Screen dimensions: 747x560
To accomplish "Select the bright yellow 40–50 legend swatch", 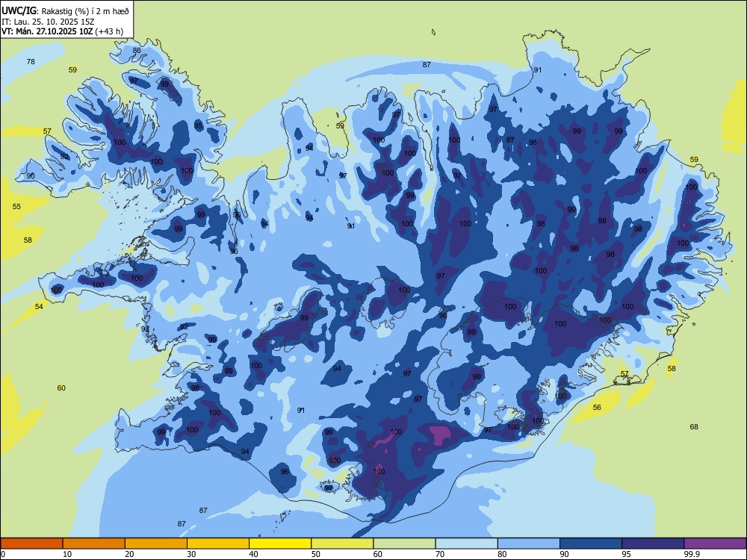I will (x=280, y=544).
